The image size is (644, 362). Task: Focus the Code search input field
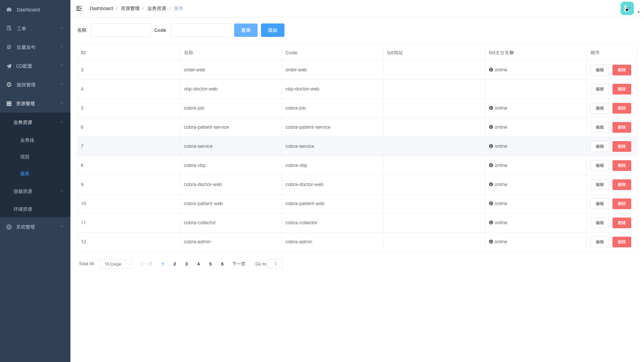pyautogui.click(x=201, y=30)
